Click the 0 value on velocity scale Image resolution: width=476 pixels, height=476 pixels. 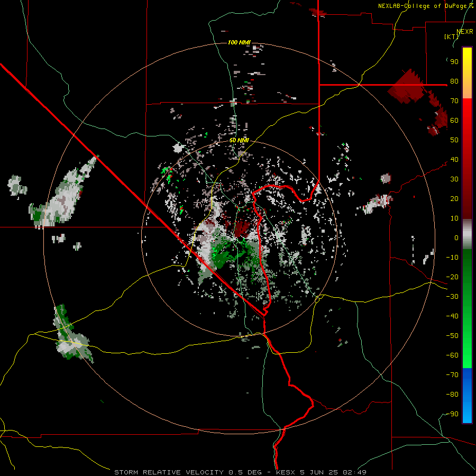click(x=456, y=238)
